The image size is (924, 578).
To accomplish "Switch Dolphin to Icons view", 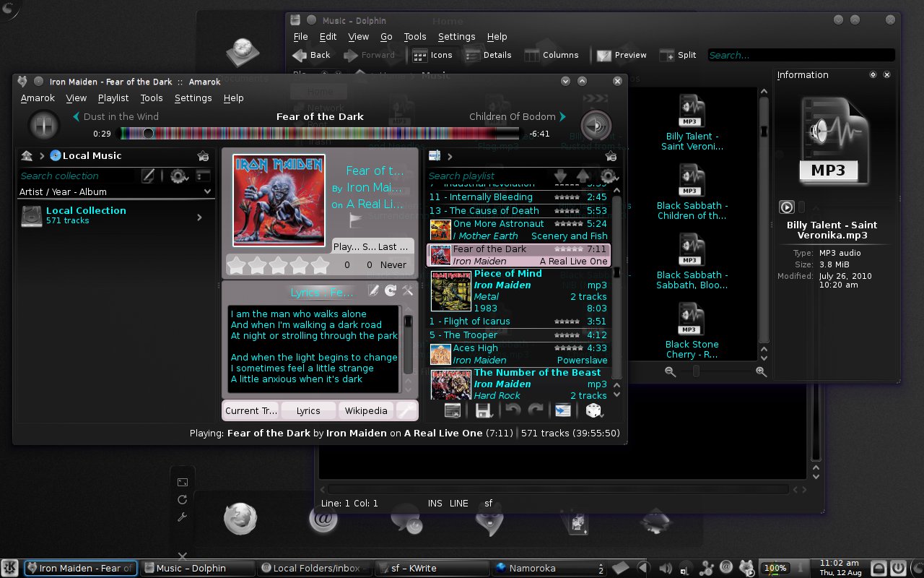I will [432, 55].
